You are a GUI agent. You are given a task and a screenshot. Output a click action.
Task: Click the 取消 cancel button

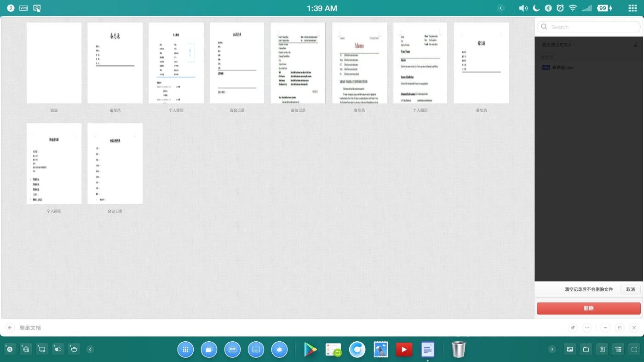pyautogui.click(x=630, y=289)
